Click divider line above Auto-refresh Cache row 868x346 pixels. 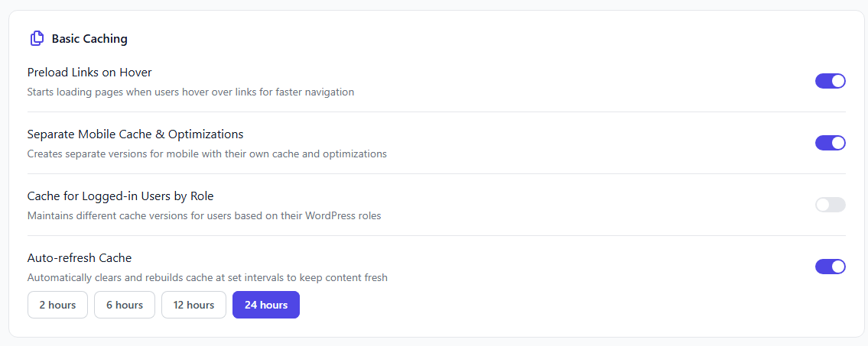point(436,236)
